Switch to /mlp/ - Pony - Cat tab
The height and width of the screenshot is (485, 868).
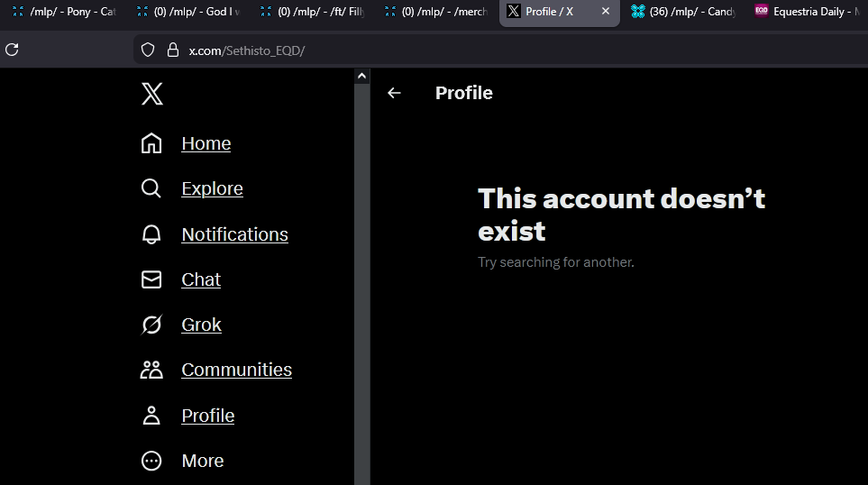(x=63, y=12)
